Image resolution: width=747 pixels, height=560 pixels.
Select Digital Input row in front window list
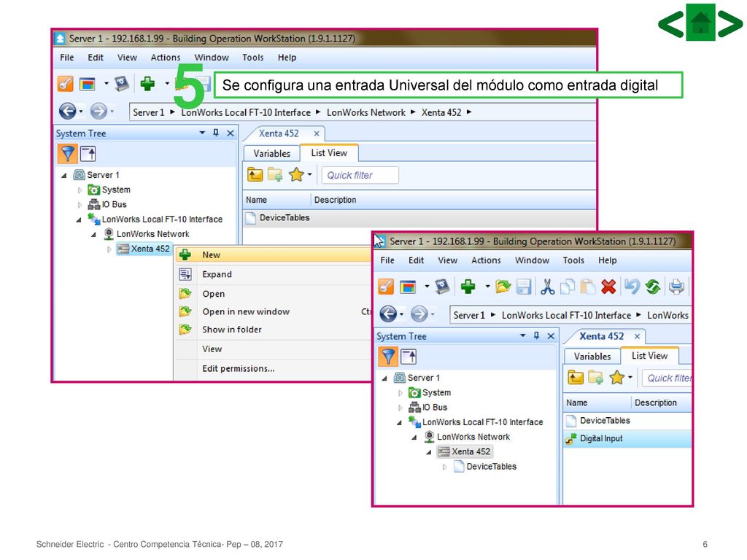627,438
